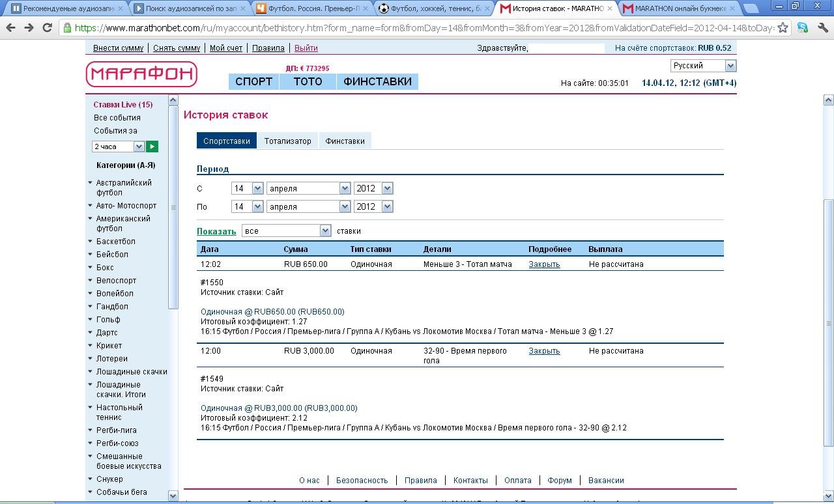The width and height of the screenshot is (834, 504).
Task: Open 'Ставки Live (15)' in the sidebar
Action: 123,105
